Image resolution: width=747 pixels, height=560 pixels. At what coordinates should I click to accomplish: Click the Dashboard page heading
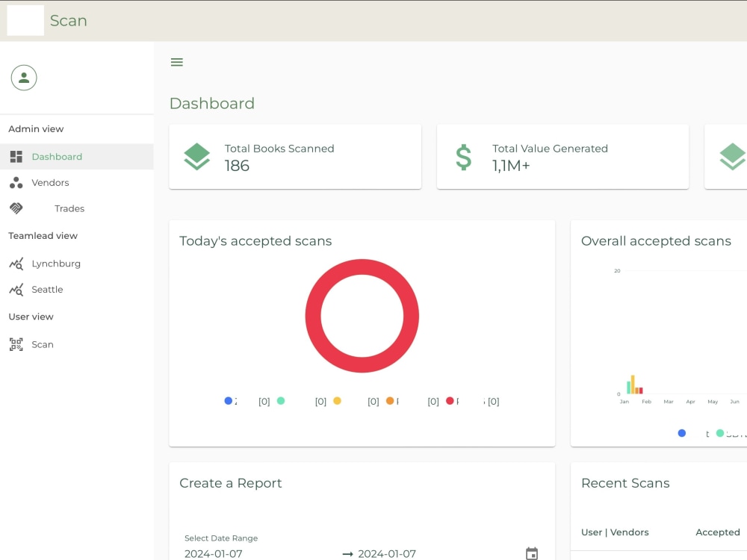(x=212, y=103)
